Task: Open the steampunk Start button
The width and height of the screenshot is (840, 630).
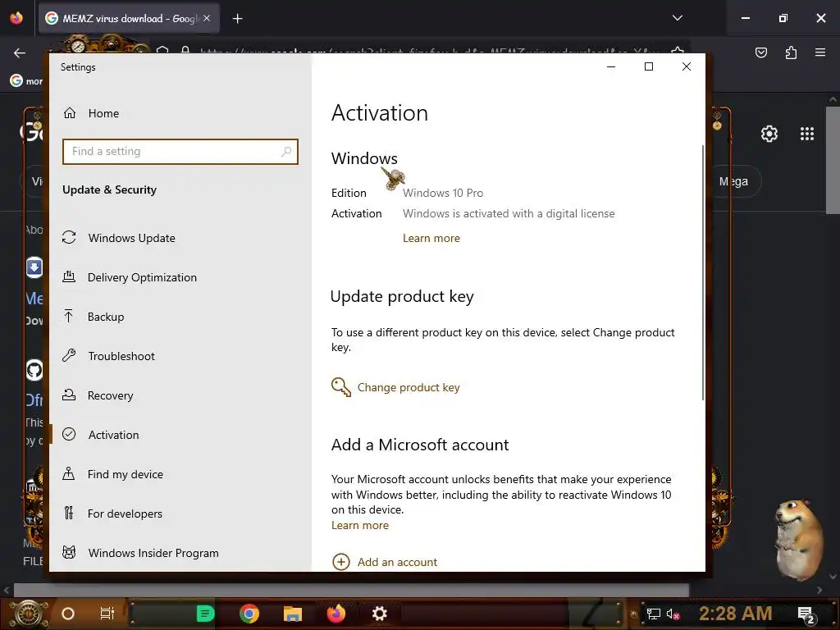Action: [28, 614]
